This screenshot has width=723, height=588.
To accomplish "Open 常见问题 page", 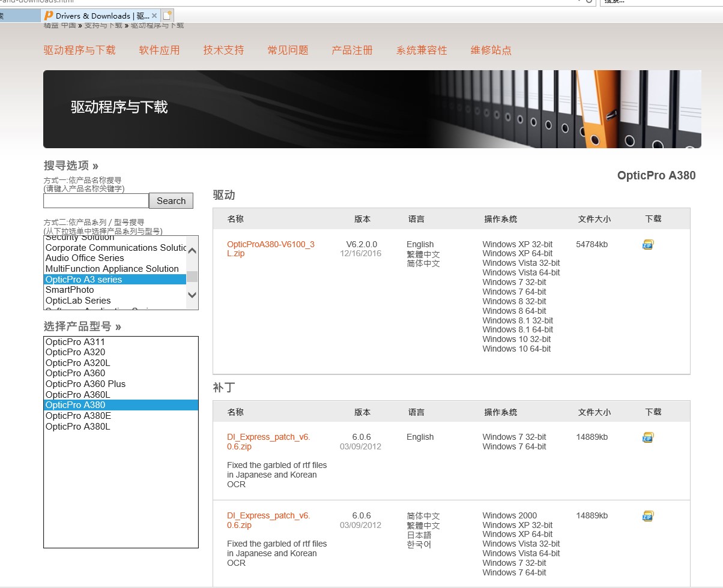I will click(288, 50).
